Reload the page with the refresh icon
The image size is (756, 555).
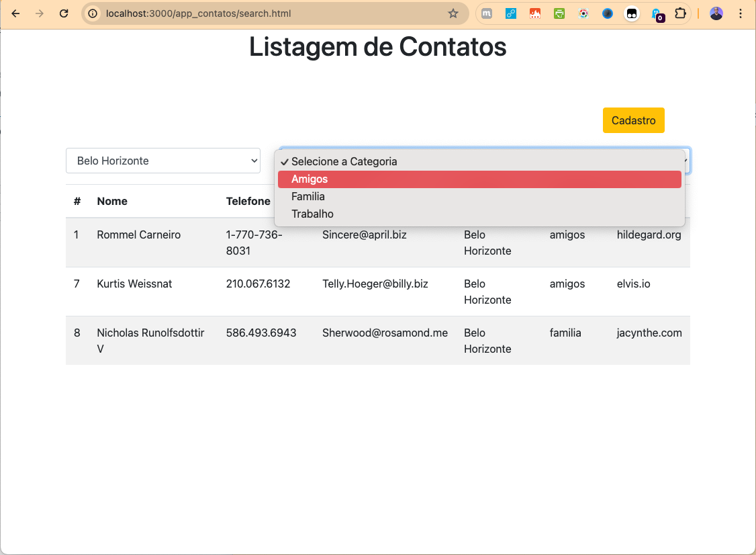(x=64, y=13)
